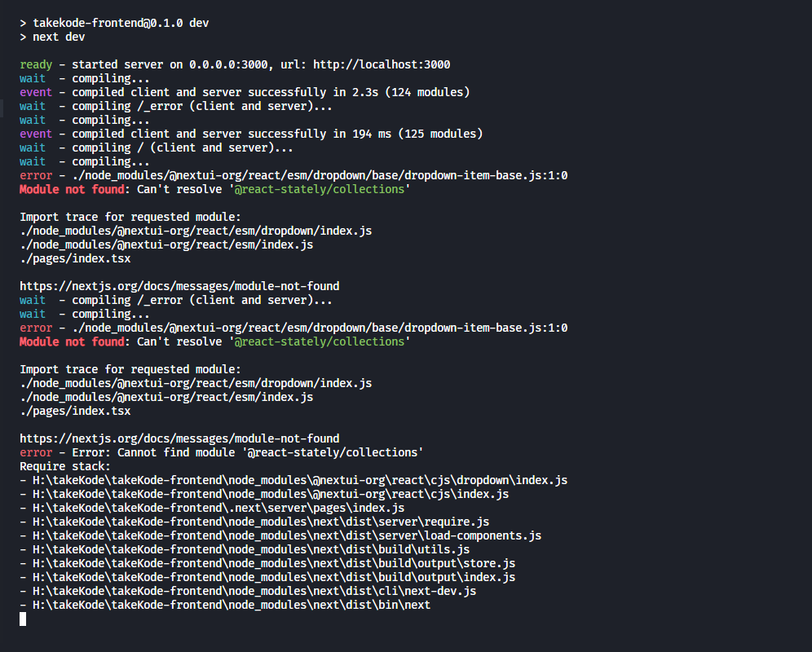Open the first nextjs.org module-not-found link
812x652 pixels.
pos(179,286)
